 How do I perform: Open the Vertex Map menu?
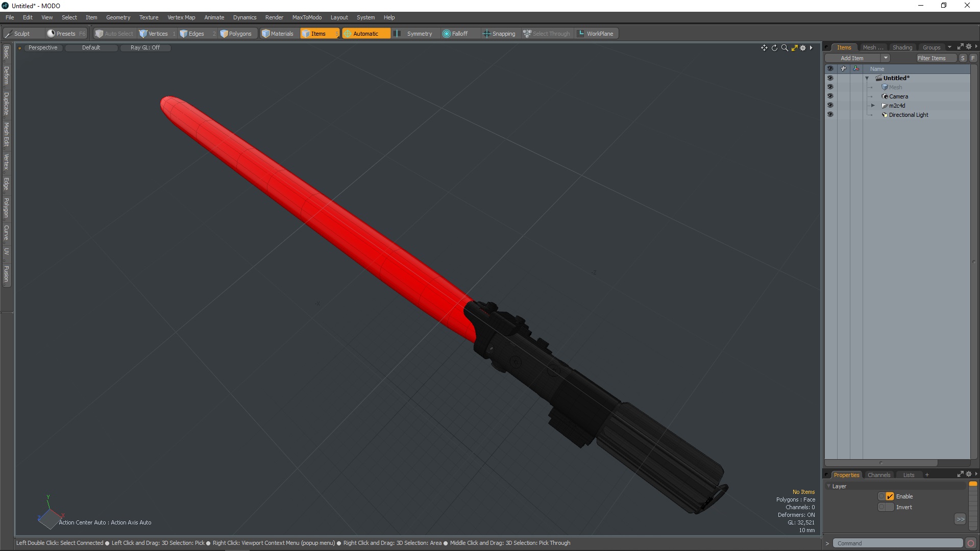181,17
